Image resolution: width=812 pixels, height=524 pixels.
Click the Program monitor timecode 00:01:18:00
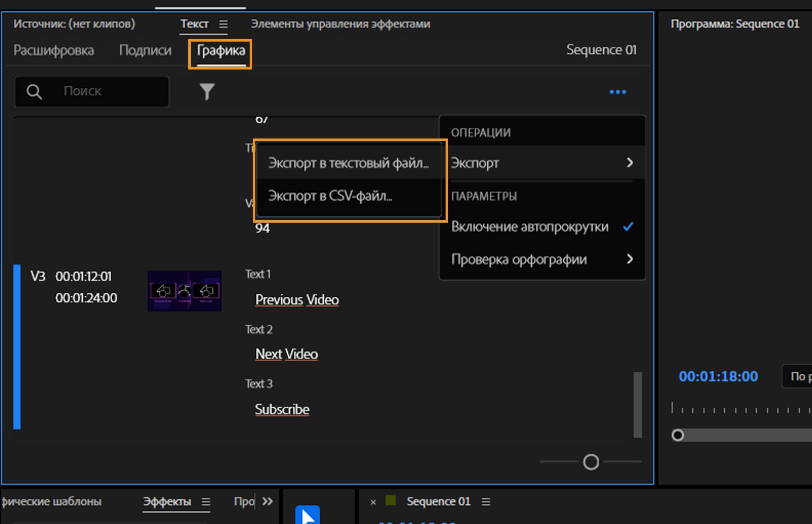[x=718, y=376]
